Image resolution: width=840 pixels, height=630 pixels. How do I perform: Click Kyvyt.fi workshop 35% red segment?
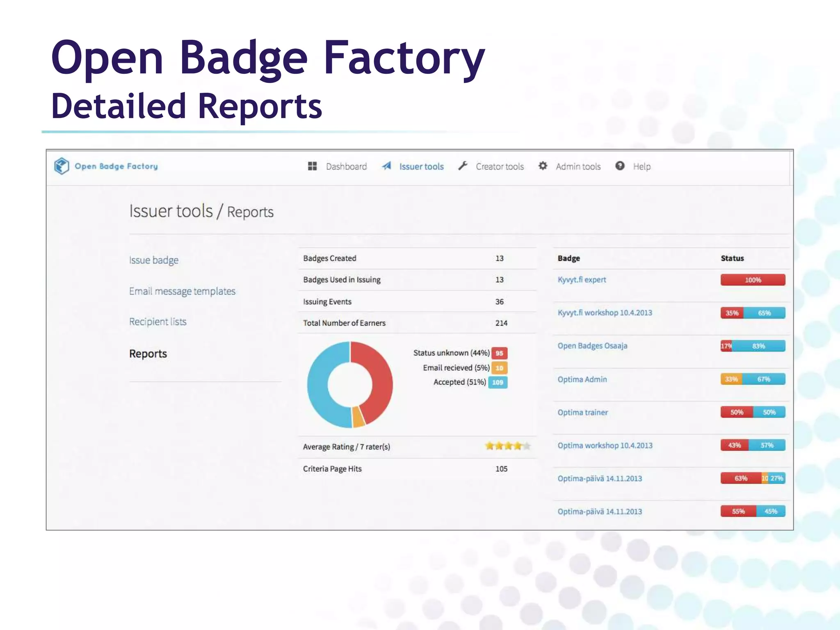pos(732,313)
